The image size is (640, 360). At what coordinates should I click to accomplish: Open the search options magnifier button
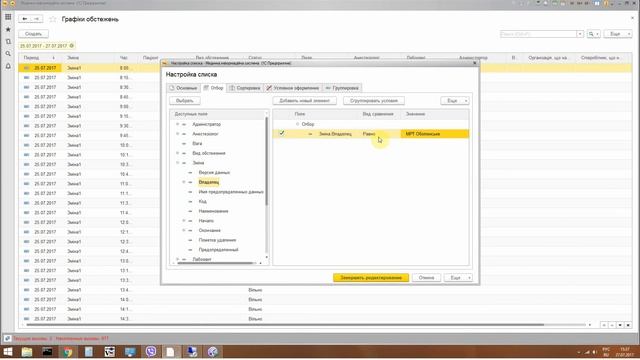click(593, 34)
